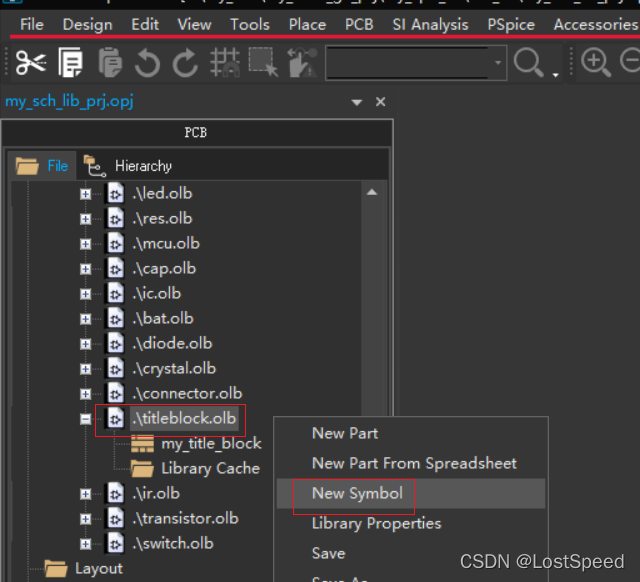Click the Redo arrow icon

185,64
